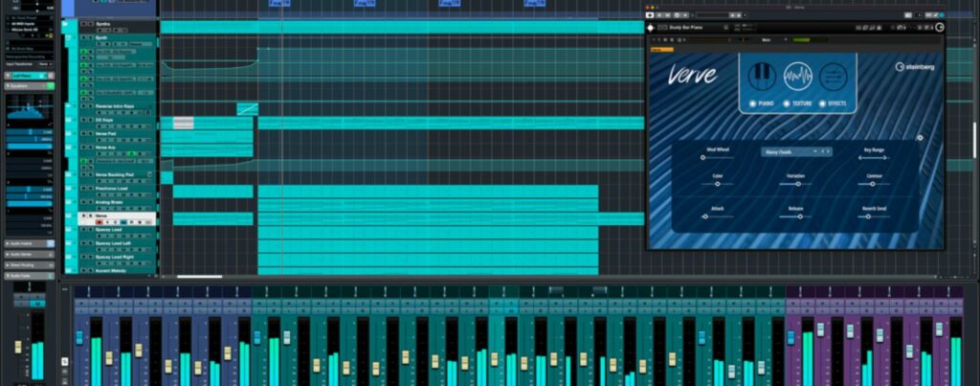Viewport: 980px width, 386px height.
Task: Click the inspector EQ curve thumbnail
Action: click(x=30, y=109)
